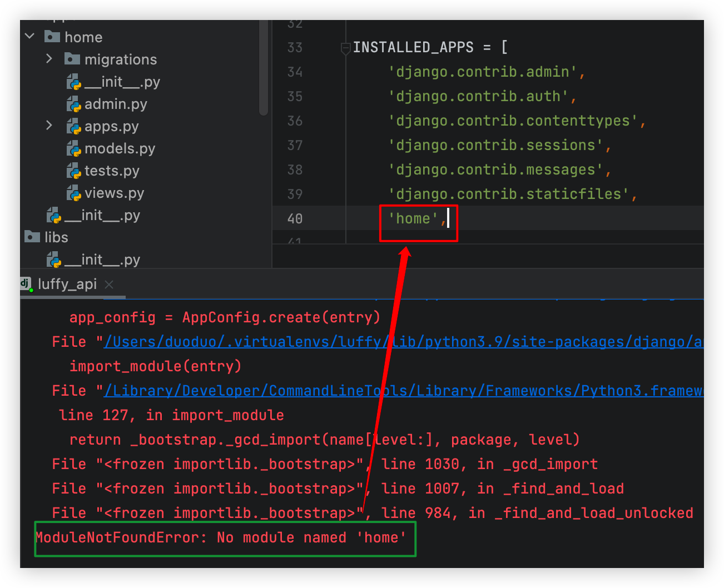Place cursor on 'django.contrib.sessions' line

pos(499,146)
